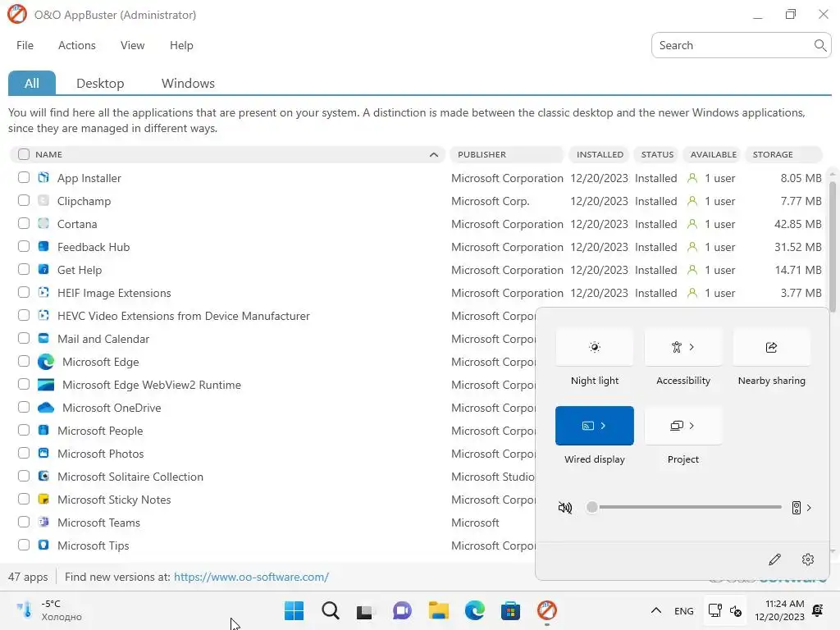Open clock and date 11:24 AM
840x630 pixels.
tap(780, 610)
